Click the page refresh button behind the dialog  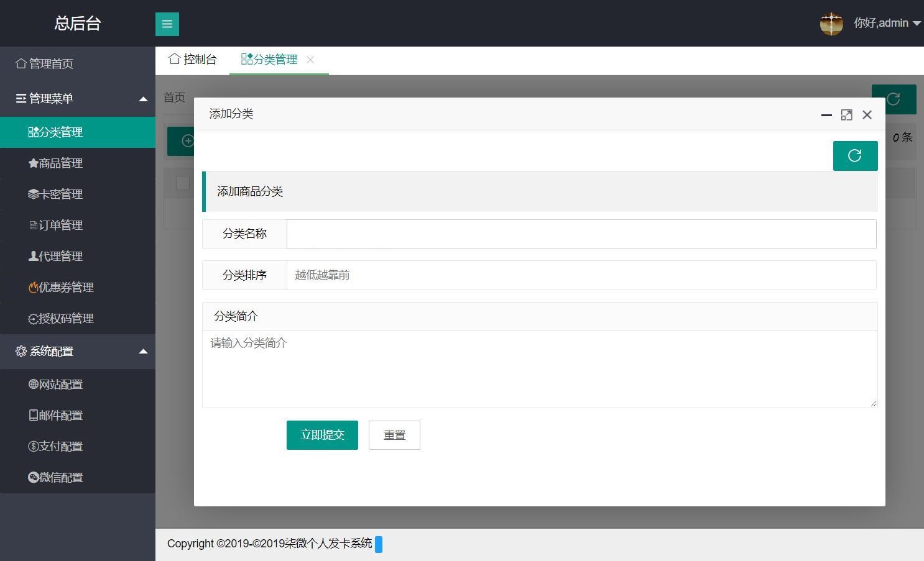[894, 99]
